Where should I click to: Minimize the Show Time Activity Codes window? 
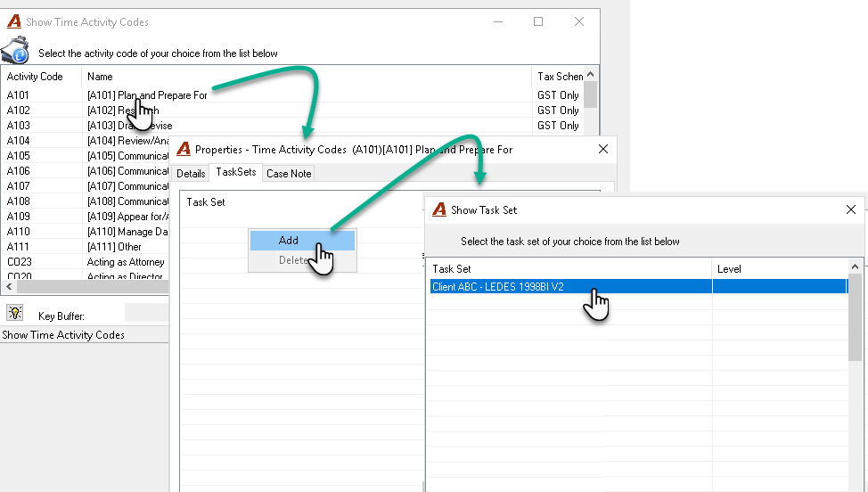[x=498, y=21]
